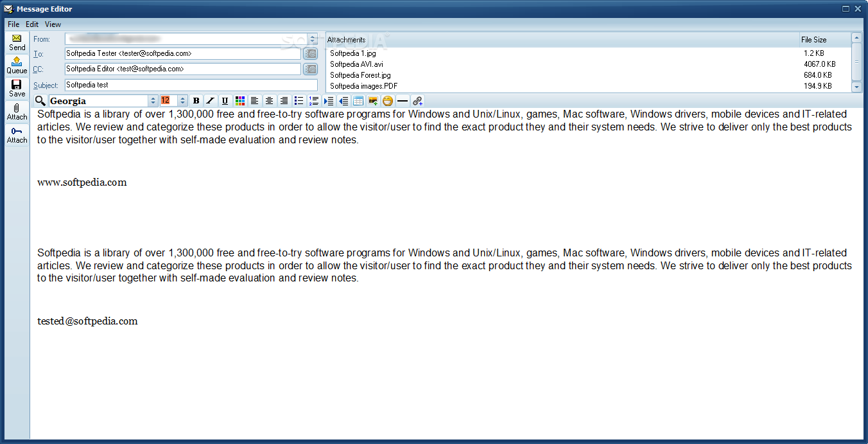Screen dimensions: 868x444
Task: Click the Subject field with Softpedia test
Action: 191,85
